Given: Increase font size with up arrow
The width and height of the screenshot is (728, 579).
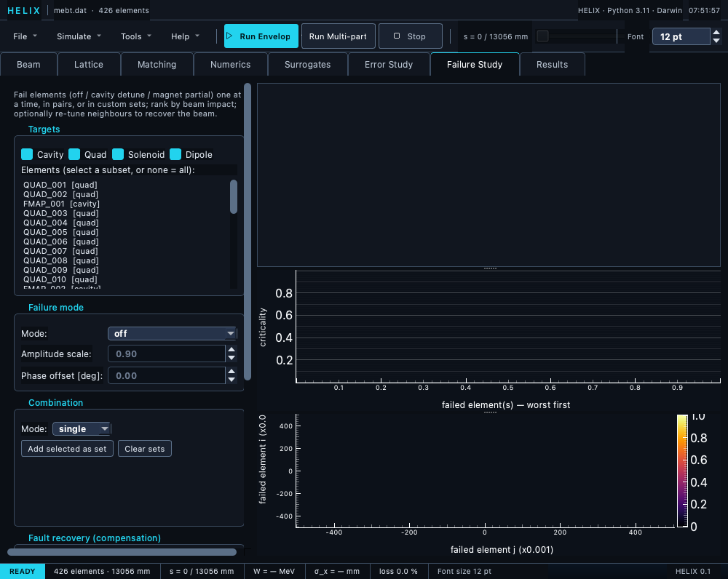Looking at the screenshot, I should pyautogui.click(x=716, y=33).
